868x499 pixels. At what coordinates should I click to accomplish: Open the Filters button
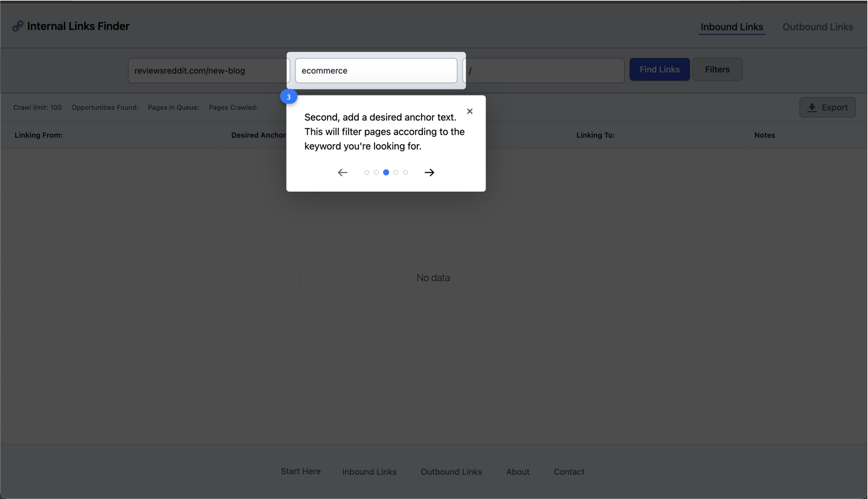[717, 69]
